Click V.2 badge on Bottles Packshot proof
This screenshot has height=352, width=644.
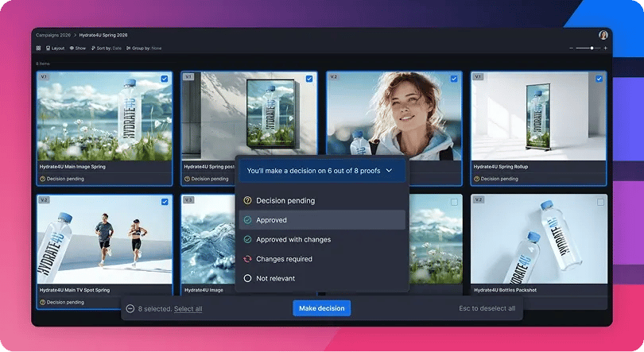(x=478, y=199)
